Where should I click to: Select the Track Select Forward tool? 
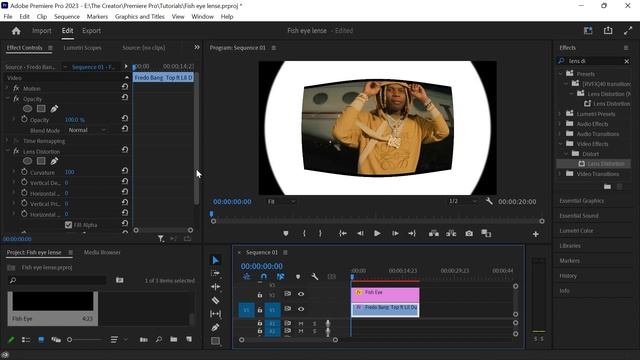coord(216,273)
